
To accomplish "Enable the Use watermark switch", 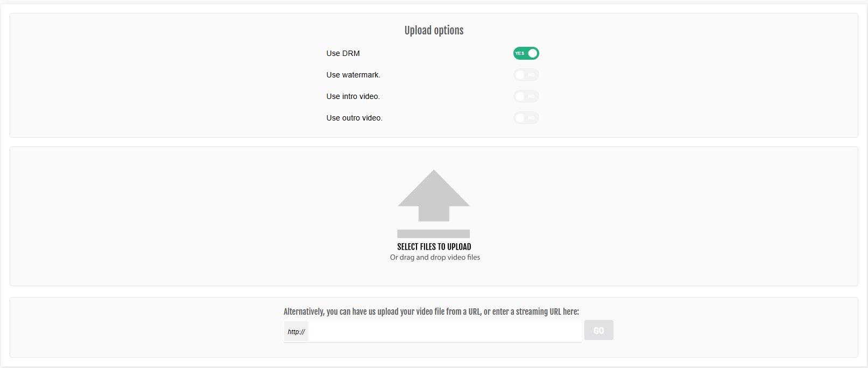I will point(526,75).
